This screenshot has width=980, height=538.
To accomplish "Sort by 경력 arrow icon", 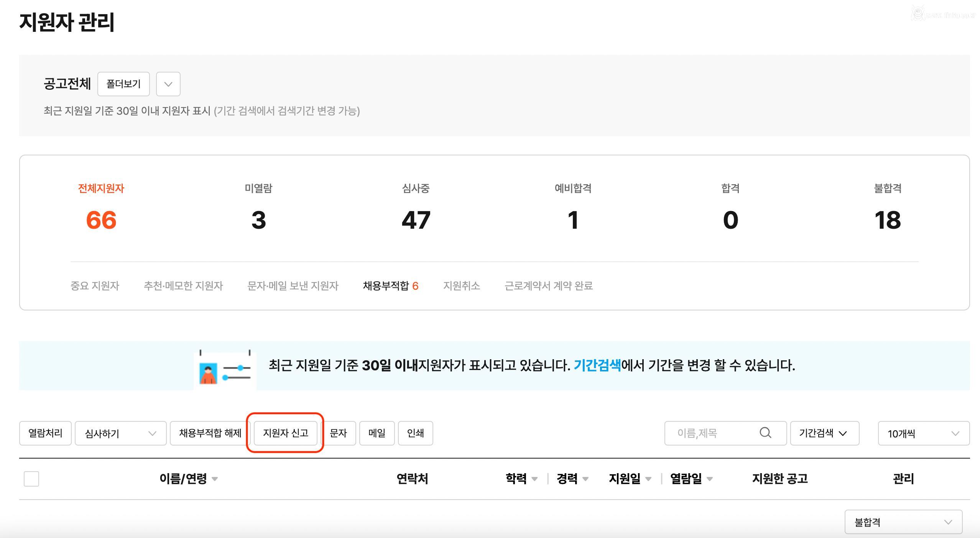I will pos(585,479).
